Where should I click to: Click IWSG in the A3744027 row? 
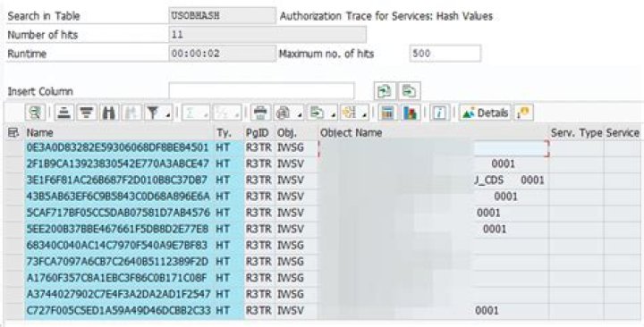pyautogui.click(x=291, y=294)
